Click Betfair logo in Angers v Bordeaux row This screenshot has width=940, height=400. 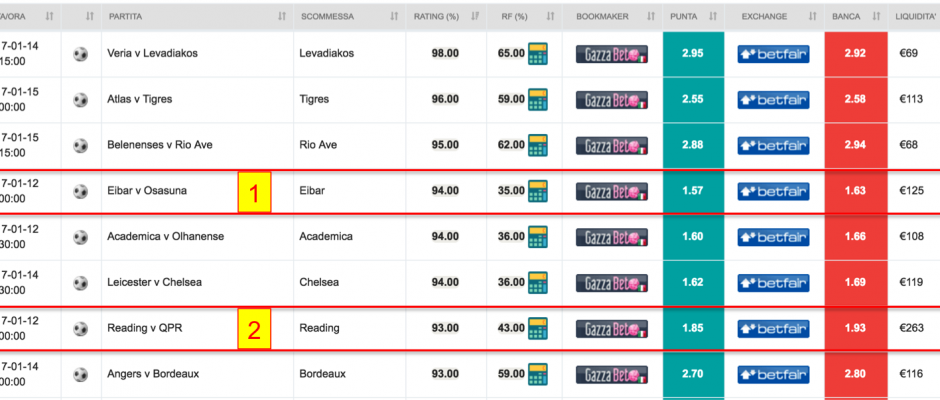(x=773, y=374)
